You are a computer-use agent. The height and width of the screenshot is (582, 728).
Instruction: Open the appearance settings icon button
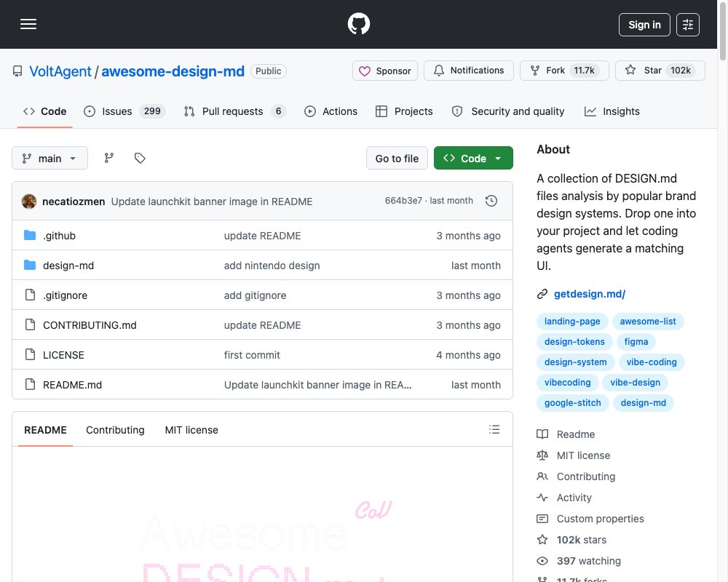(688, 25)
